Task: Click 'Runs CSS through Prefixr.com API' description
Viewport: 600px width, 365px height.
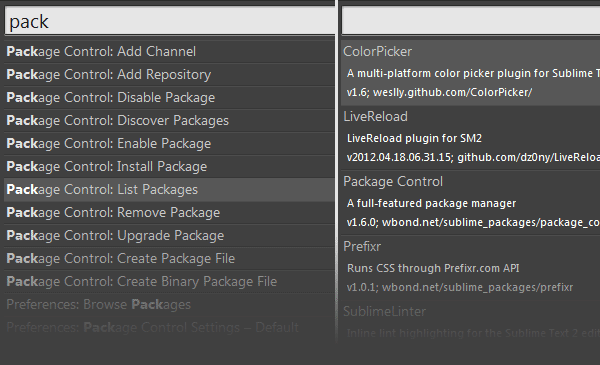Action: [433, 268]
